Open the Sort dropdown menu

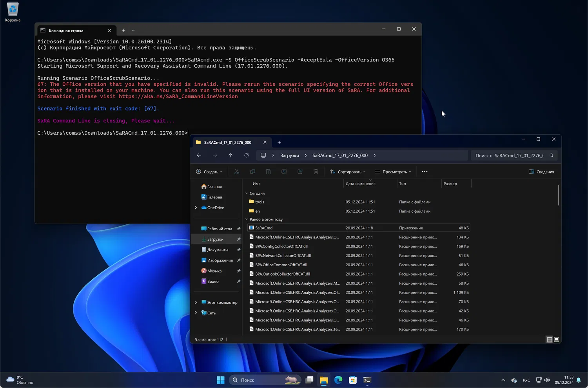point(348,171)
